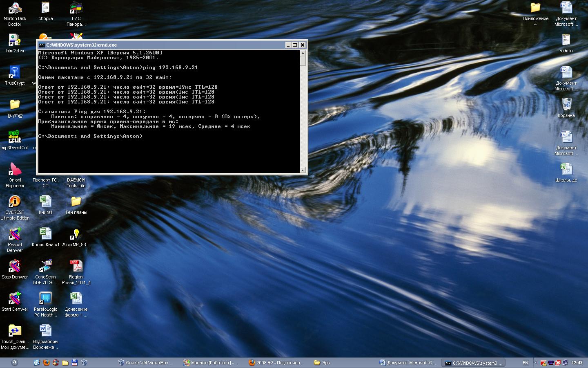
Task: Select the Norton Disk Doctor icon
Action: pos(15,9)
